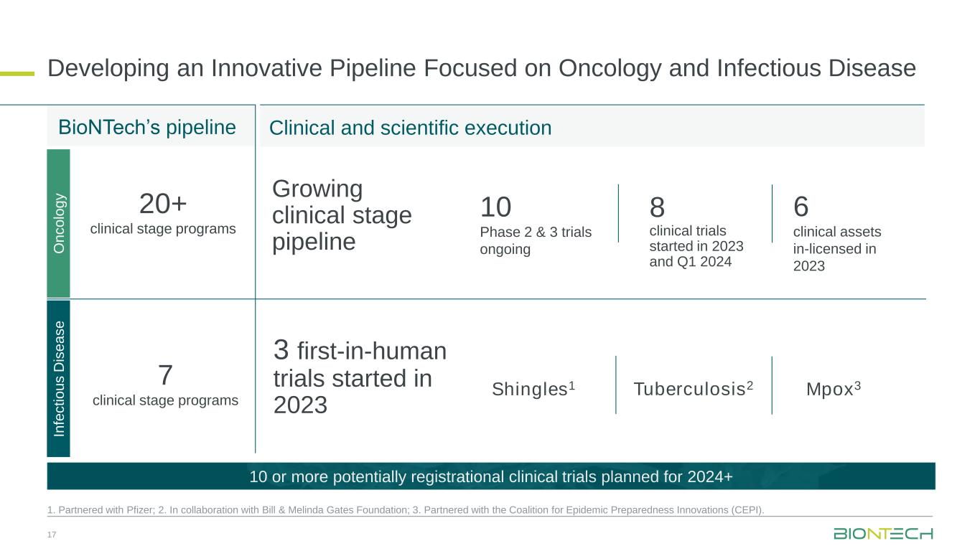
Task: Select the "Growing clinical stage pipeline" text
Action: (x=342, y=215)
